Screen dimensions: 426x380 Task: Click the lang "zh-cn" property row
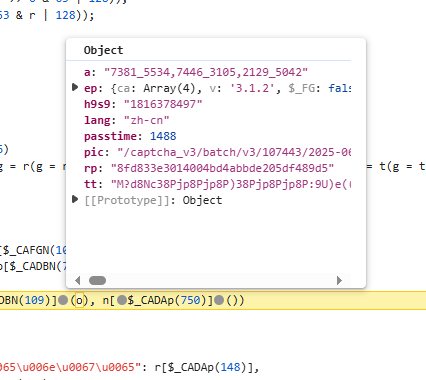click(127, 120)
